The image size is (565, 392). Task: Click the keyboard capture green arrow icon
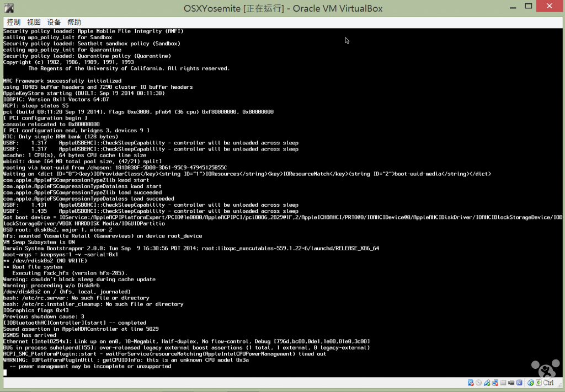point(539,383)
